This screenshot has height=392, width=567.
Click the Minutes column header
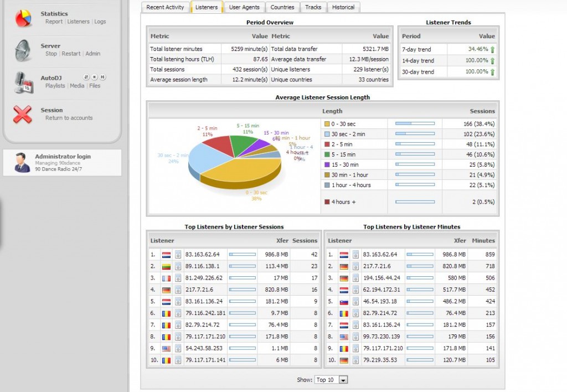click(483, 241)
